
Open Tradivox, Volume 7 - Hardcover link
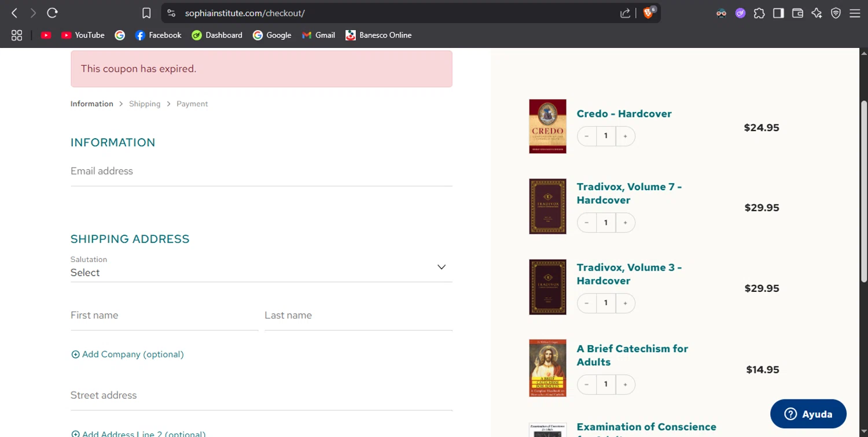tap(629, 194)
